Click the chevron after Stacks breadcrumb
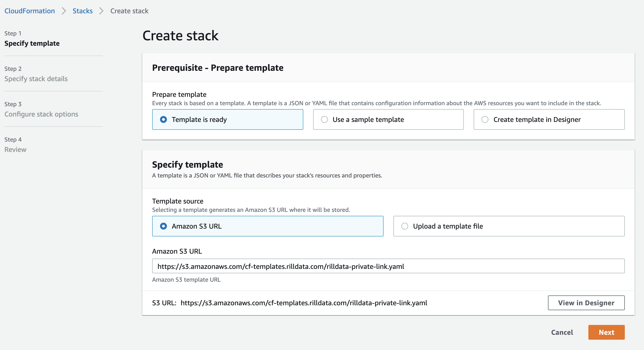This screenshot has height=350, width=644. tap(101, 11)
